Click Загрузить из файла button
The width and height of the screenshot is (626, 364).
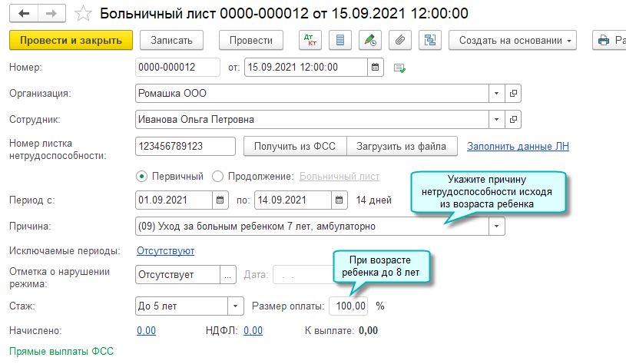coord(402,146)
